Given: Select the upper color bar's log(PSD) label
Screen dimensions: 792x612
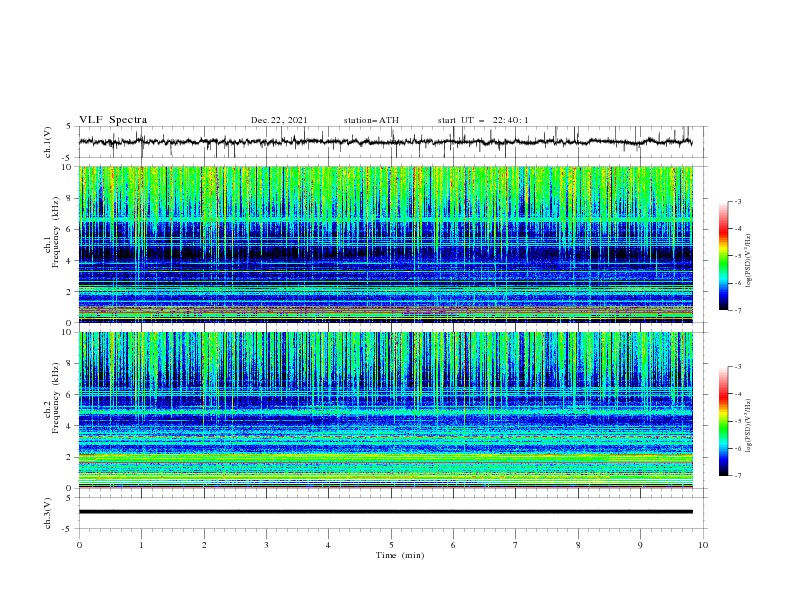Looking at the screenshot, I should point(748,261).
